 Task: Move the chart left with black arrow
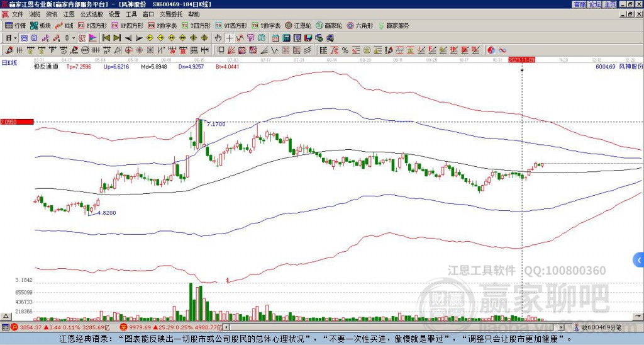[x=128, y=38]
